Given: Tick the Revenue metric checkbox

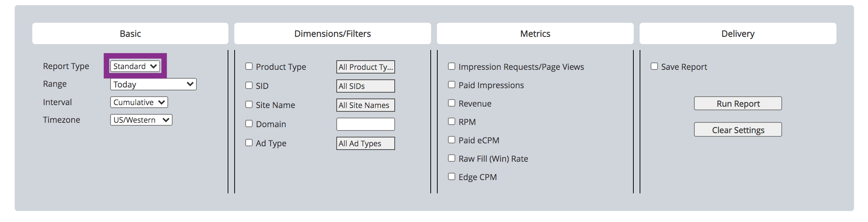Looking at the screenshot, I should pyautogui.click(x=452, y=103).
